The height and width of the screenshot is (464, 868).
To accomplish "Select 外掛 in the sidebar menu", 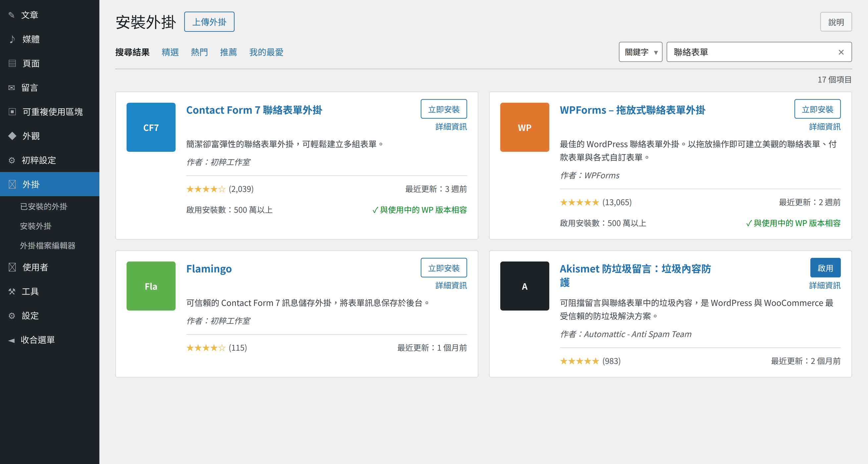I will click(x=50, y=185).
